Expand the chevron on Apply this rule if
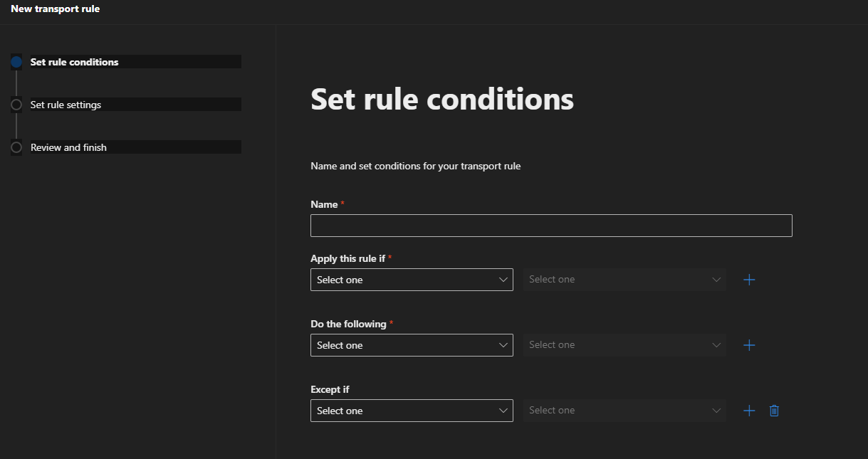Screen dimensions: 868x459 503,280
